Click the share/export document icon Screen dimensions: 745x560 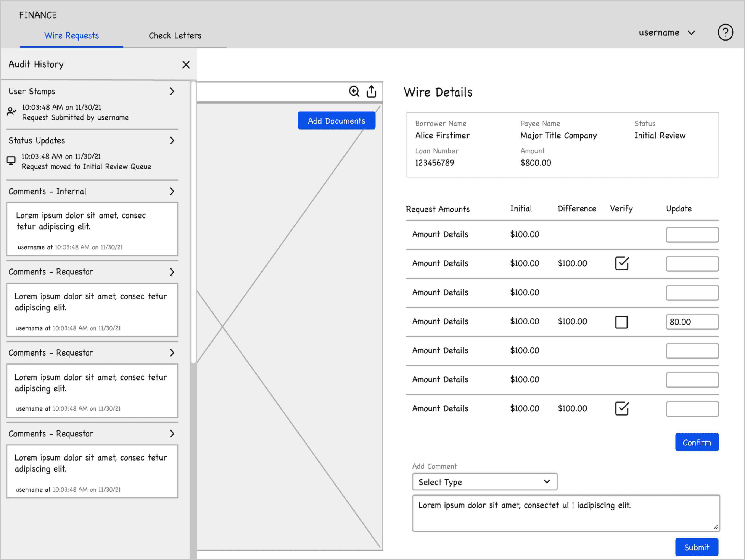[371, 91]
